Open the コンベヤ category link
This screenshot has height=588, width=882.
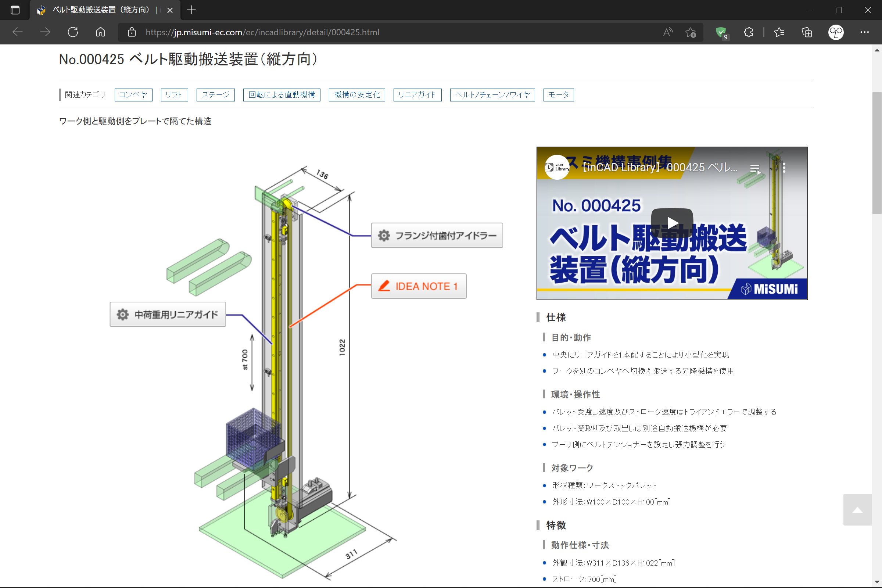click(133, 95)
